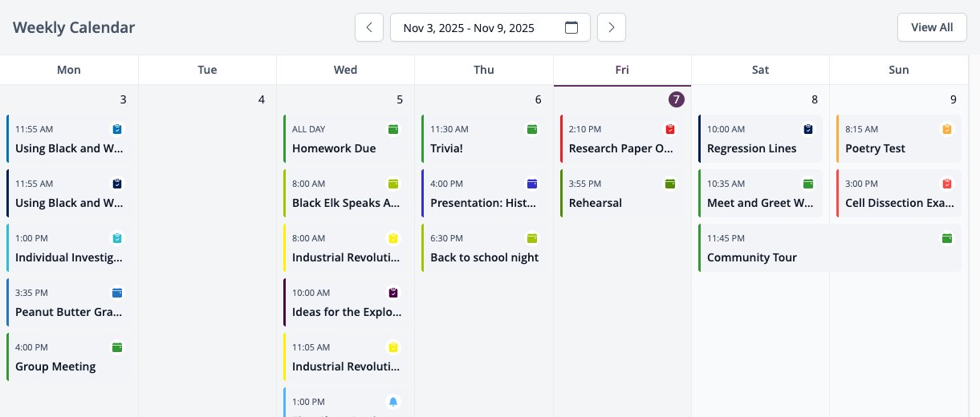The width and height of the screenshot is (980, 417).
Task: Go to previous week with left chevron
Action: click(x=369, y=27)
